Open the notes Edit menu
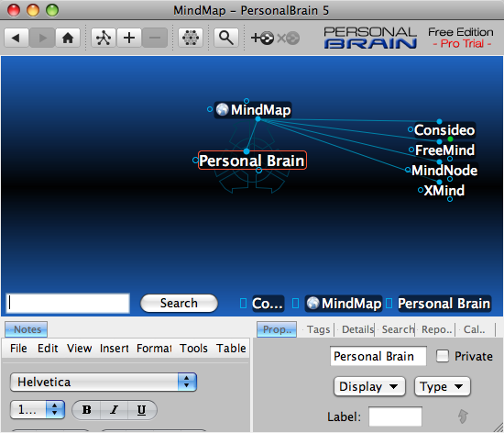 48,348
